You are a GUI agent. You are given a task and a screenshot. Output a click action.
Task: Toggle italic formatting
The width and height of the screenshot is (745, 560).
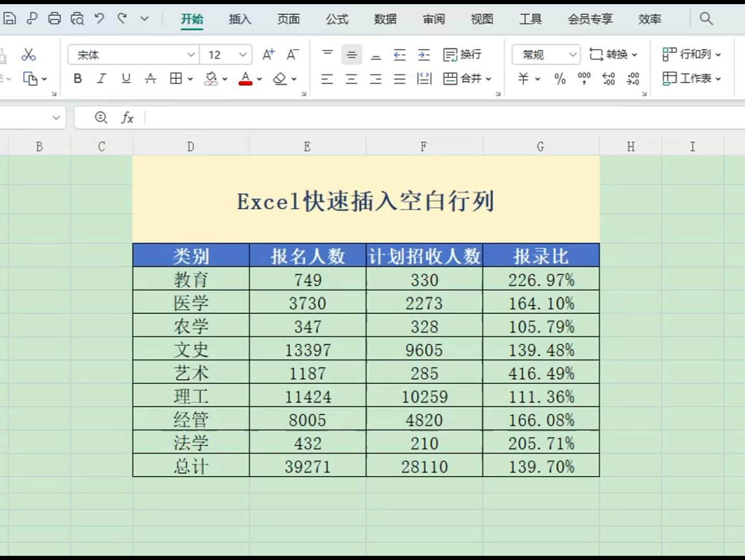(101, 78)
